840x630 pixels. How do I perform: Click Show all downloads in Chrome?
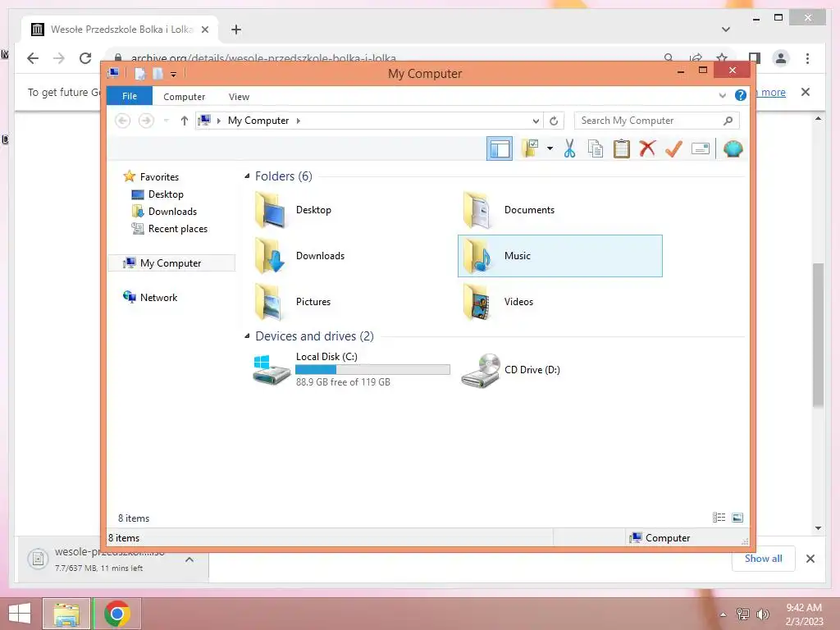[763, 558]
